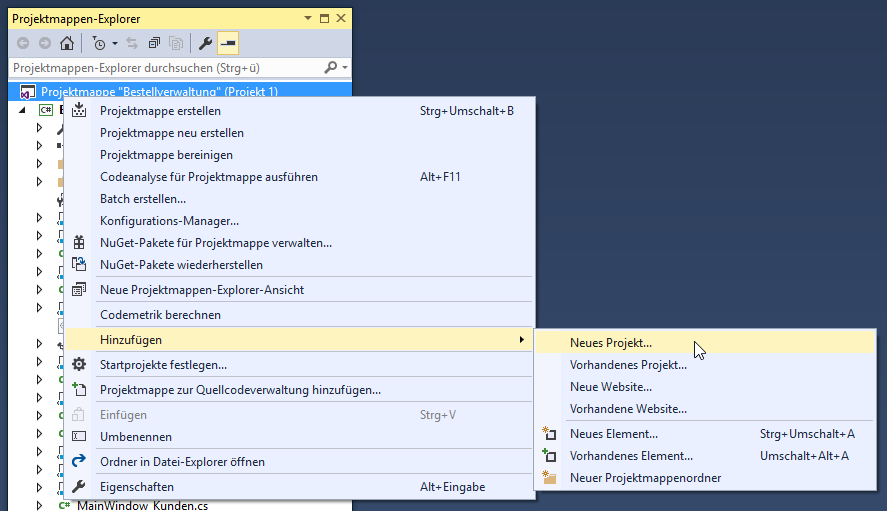Select the Projektmappe "Bestellverwaltung" node
This screenshot has width=887, height=511.
coord(180,91)
